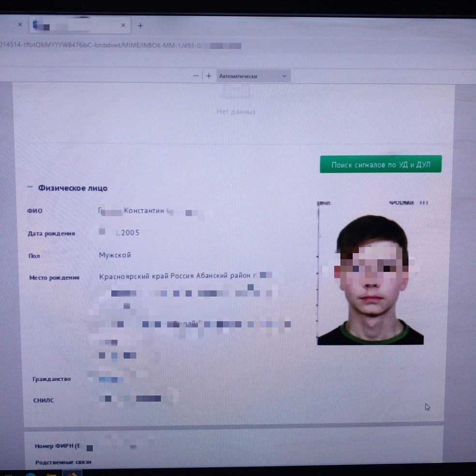Open File Explorer from the taskbar
This screenshot has width=476, height=476.
[51, 473]
